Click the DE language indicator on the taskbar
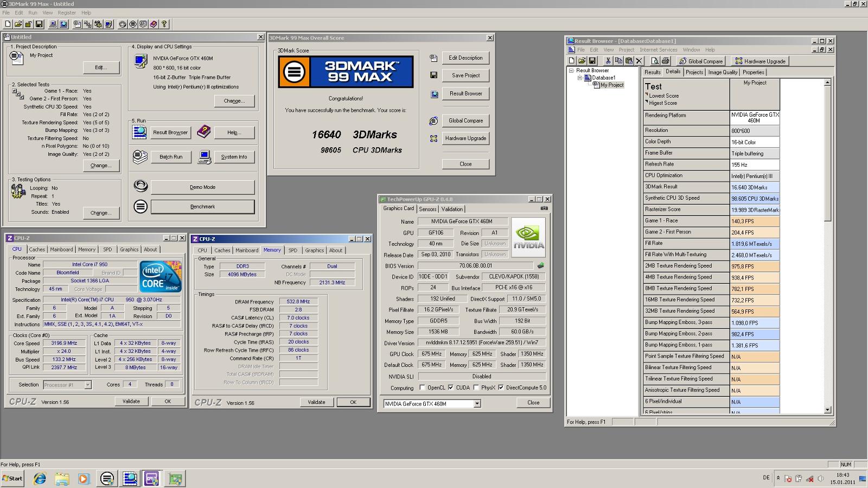 pyautogui.click(x=766, y=478)
